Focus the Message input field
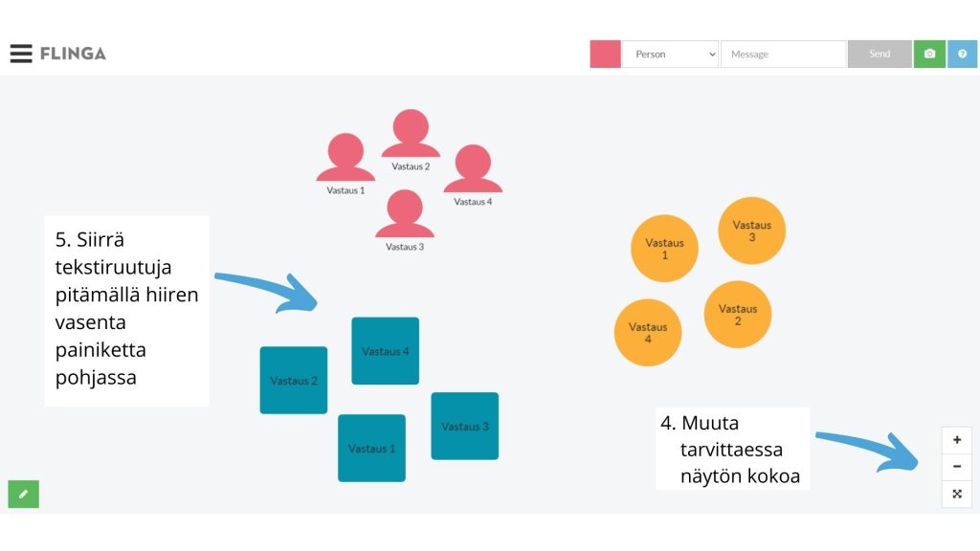Image resolution: width=980 pixels, height=551 pixels. coord(783,54)
